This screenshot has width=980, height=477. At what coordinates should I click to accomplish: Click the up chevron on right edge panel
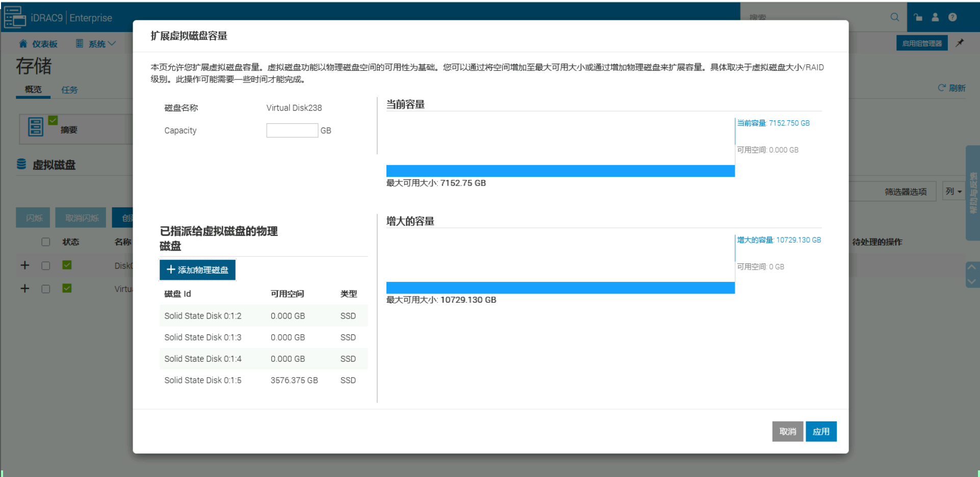pos(972,267)
